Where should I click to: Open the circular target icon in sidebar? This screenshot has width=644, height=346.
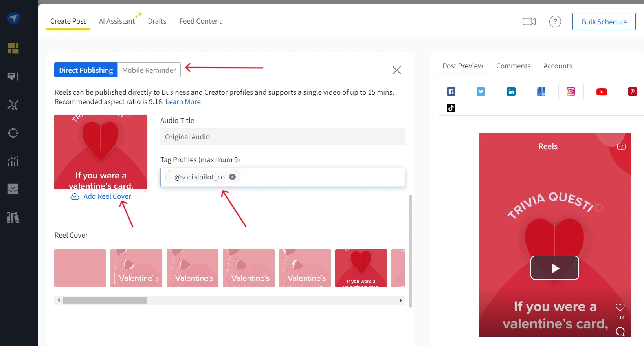point(13,133)
